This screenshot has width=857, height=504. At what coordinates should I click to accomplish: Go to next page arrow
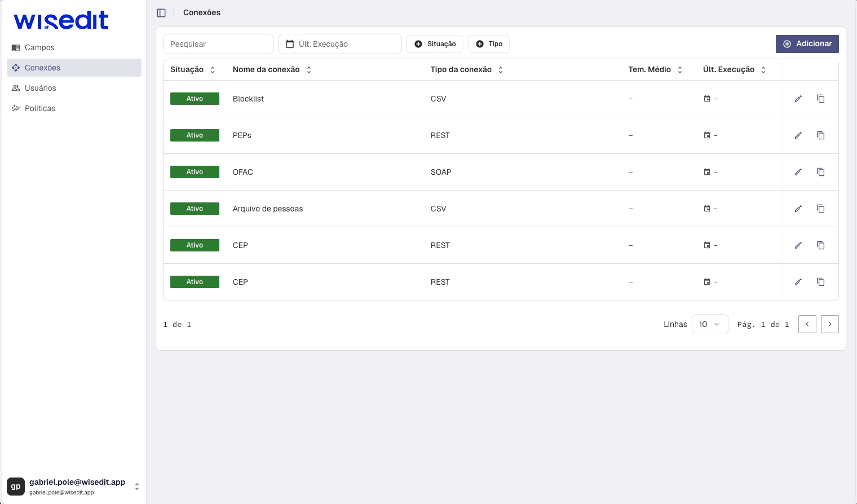[829, 324]
